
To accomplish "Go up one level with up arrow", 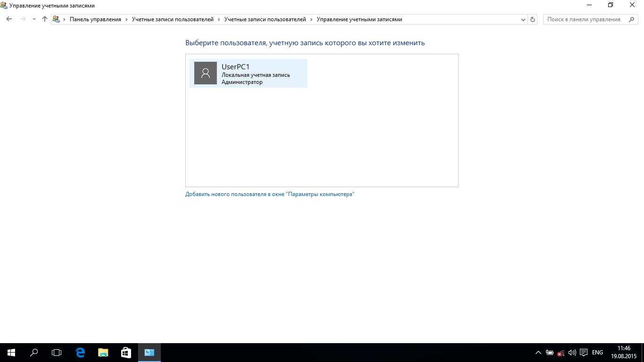I will pyautogui.click(x=45, y=19).
